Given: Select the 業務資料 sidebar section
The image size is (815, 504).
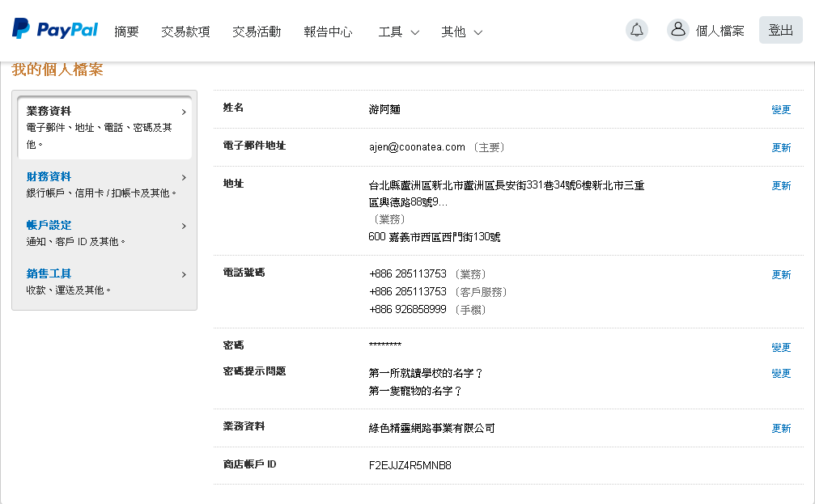Looking at the screenshot, I should pos(104,127).
